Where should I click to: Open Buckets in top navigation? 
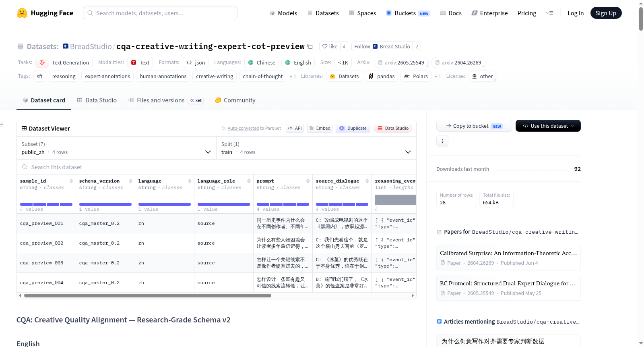tap(407, 13)
